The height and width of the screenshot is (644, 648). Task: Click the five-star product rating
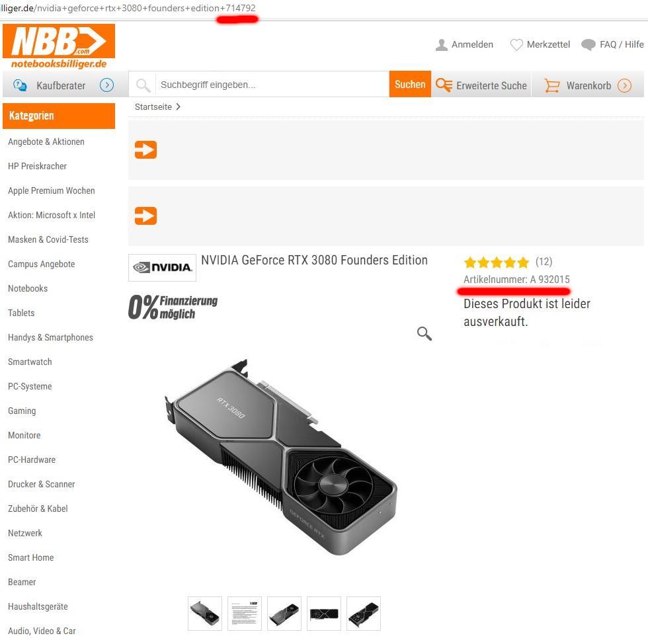coord(497,262)
